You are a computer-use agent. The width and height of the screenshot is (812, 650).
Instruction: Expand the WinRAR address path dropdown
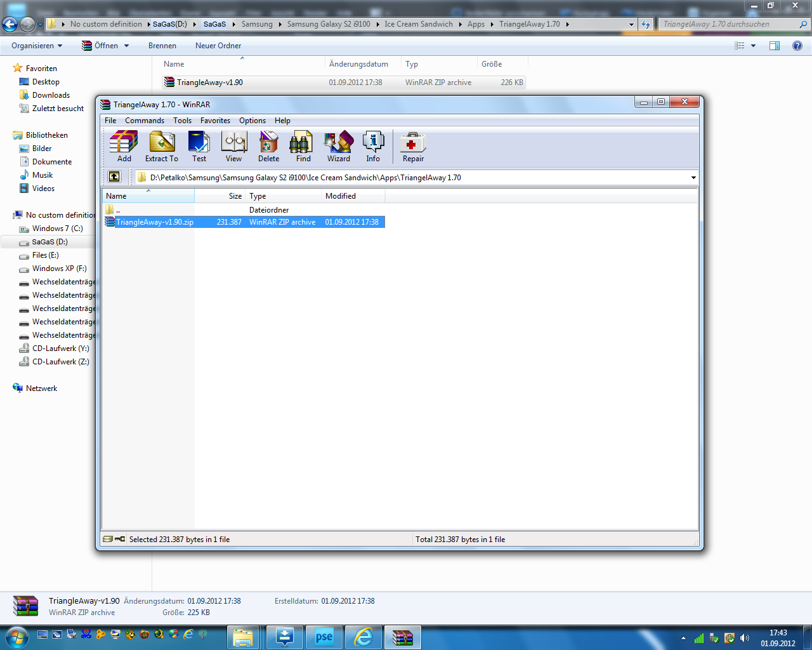693,178
